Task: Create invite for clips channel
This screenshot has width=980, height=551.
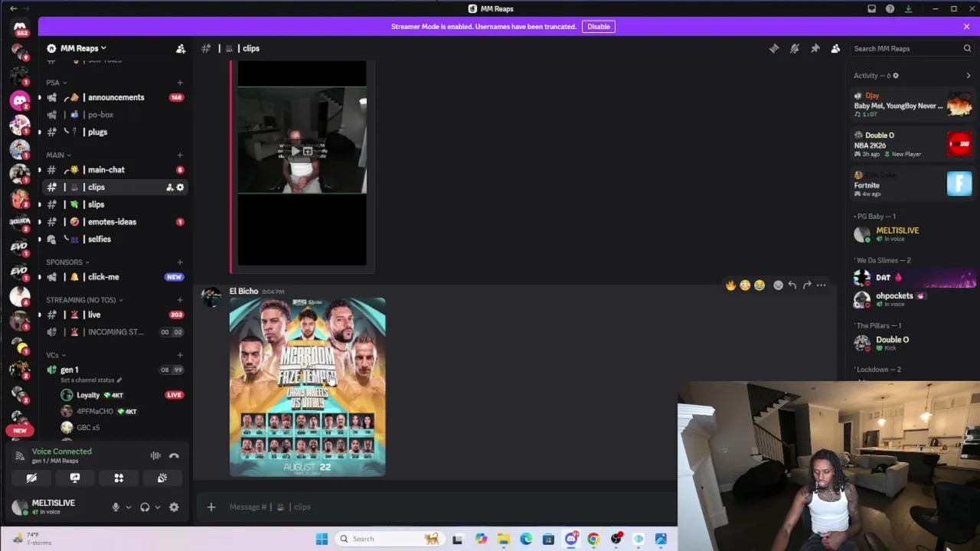Action: pyautogui.click(x=169, y=187)
